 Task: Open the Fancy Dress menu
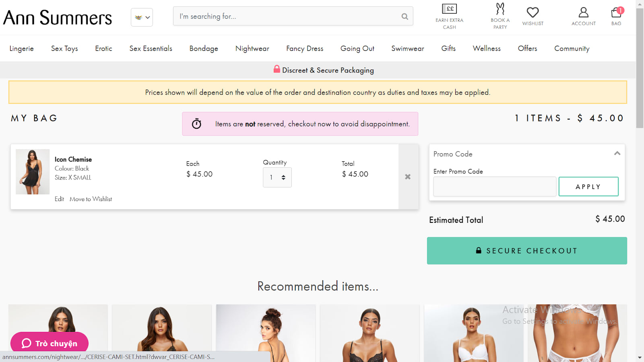tap(305, 49)
